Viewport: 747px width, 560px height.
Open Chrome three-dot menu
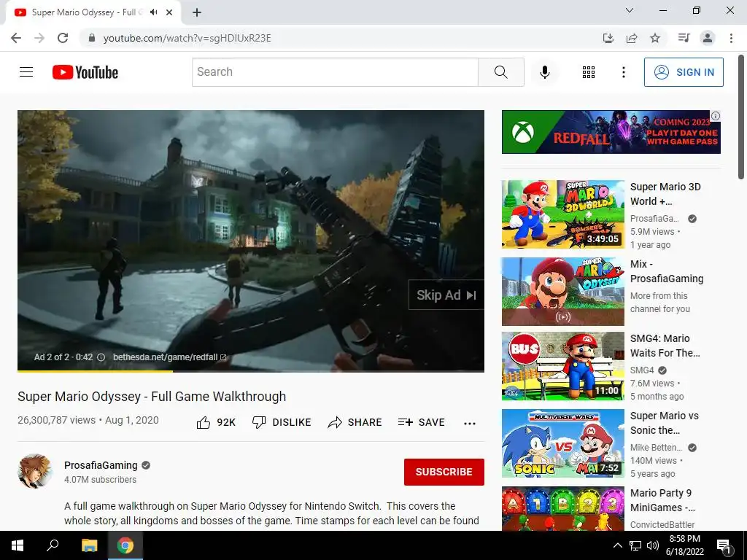click(x=731, y=38)
